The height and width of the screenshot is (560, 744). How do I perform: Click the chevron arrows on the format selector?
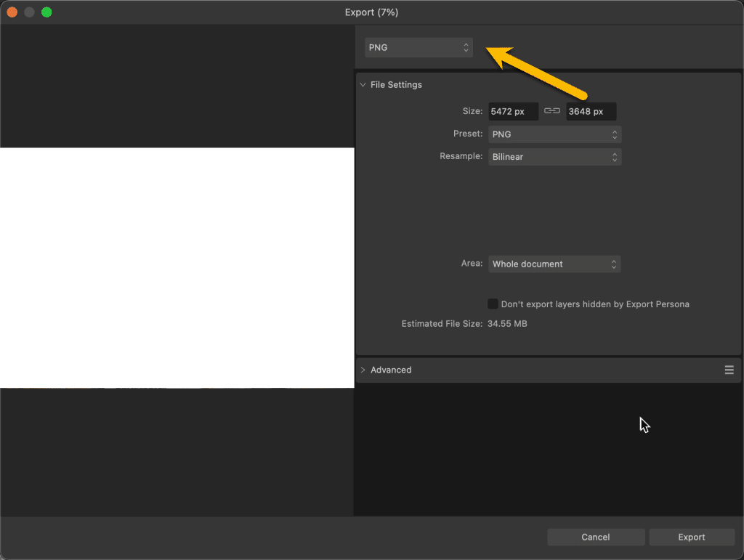466,47
